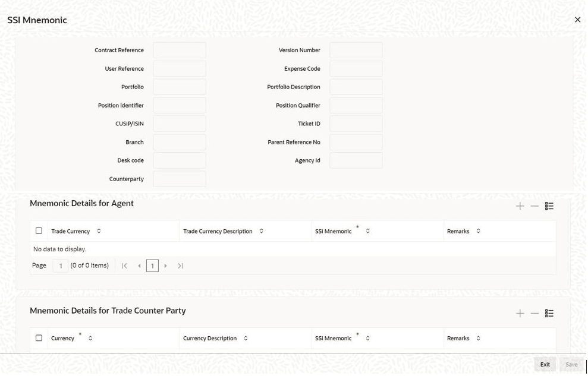Image resolution: width=588 pixels, height=376 pixels.
Task: Focus the User Reference field
Action: click(x=179, y=68)
